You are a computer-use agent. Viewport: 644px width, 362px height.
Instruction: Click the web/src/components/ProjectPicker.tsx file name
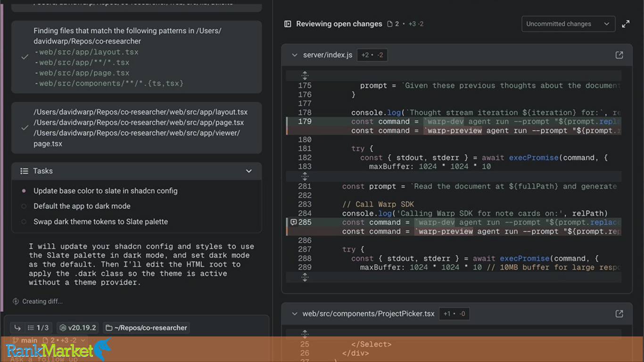click(369, 313)
